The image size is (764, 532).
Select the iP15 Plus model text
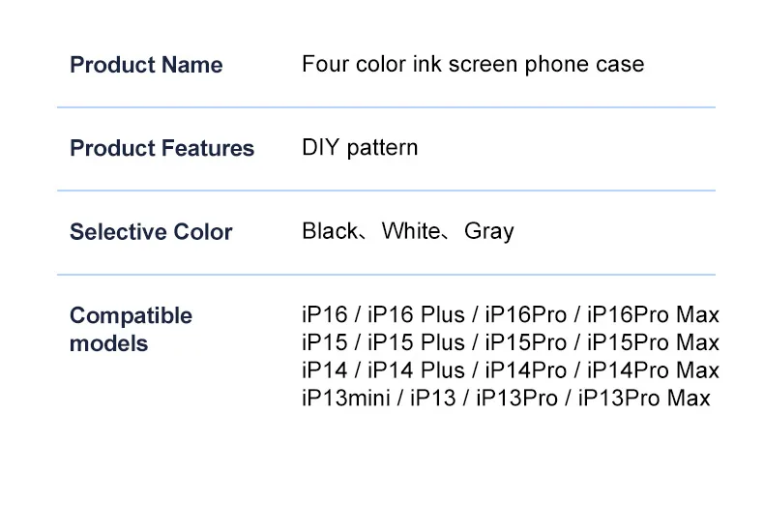(415, 342)
